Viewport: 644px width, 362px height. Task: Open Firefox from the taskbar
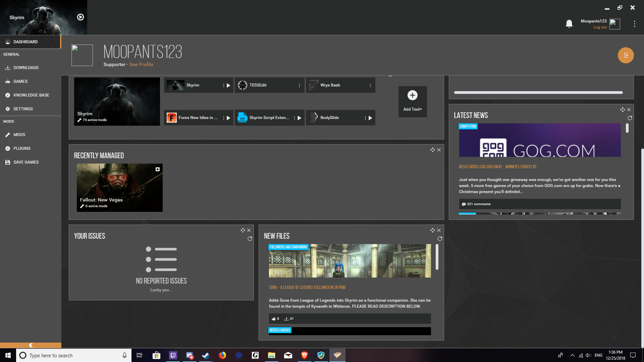222,355
